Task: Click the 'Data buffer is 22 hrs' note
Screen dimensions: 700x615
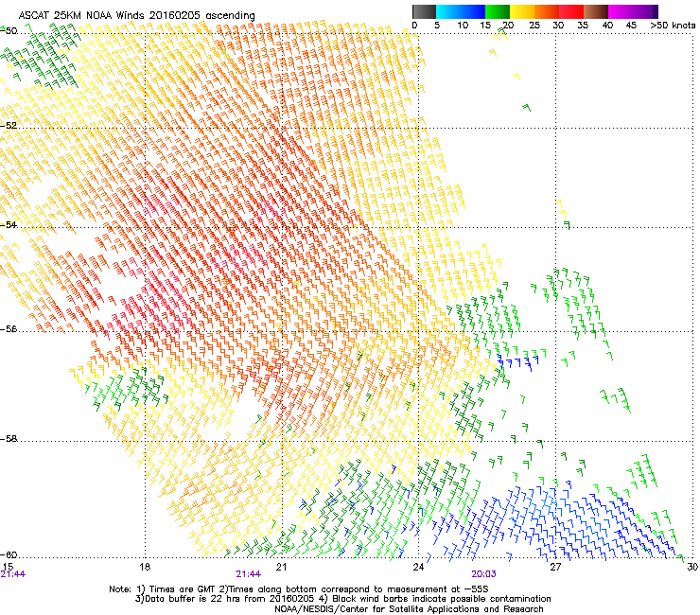Action: 342,599
